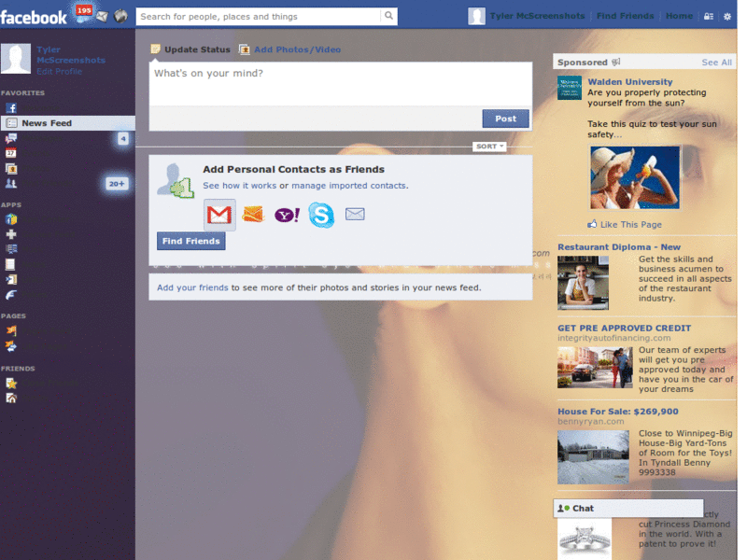747x560 pixels.
Task: Select the Gmail contact import icon
Action: coord(219,216)
